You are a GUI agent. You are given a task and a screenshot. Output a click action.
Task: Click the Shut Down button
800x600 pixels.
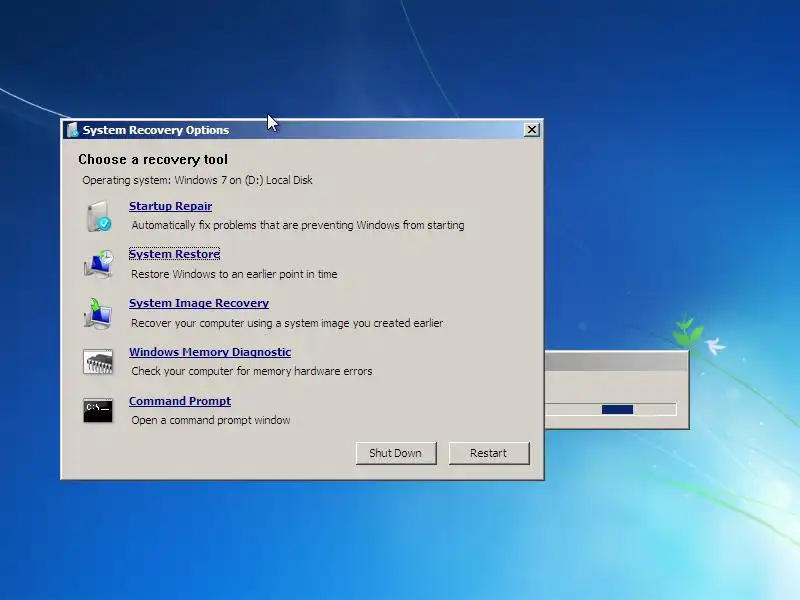[396, 453]
